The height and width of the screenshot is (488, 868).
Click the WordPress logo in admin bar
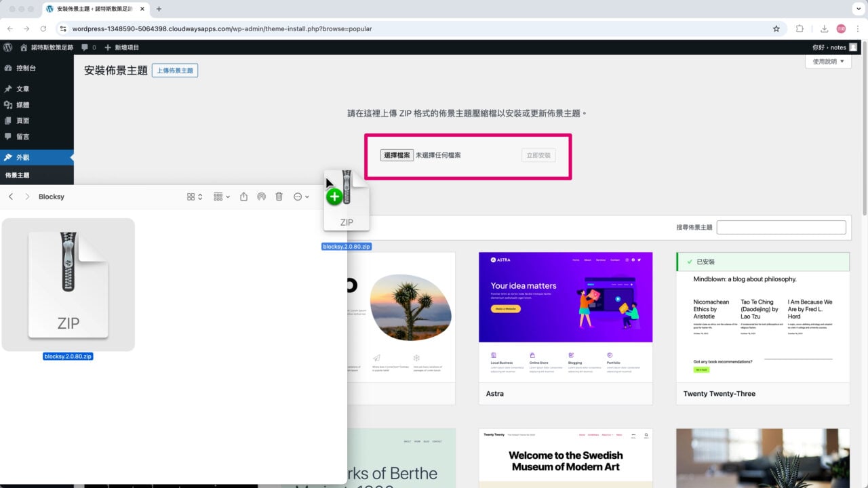click(x=7, y=47)
